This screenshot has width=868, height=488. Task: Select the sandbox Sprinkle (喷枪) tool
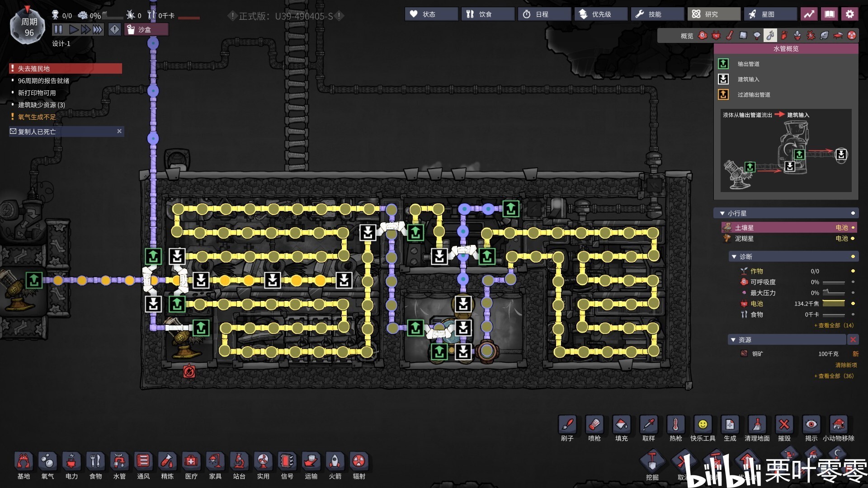coord(594,428)
